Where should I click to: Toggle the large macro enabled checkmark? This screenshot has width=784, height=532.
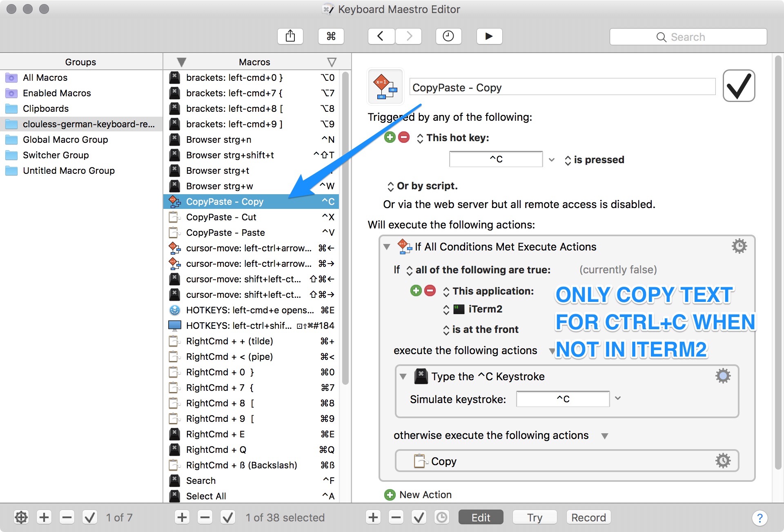(x=738, y=86)
